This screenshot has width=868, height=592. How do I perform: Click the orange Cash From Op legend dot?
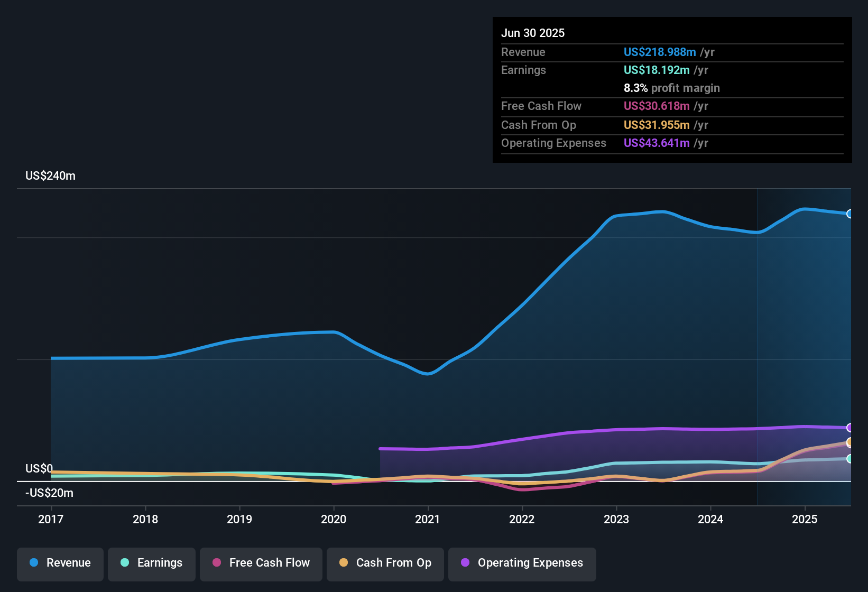[x=344, y=563]
